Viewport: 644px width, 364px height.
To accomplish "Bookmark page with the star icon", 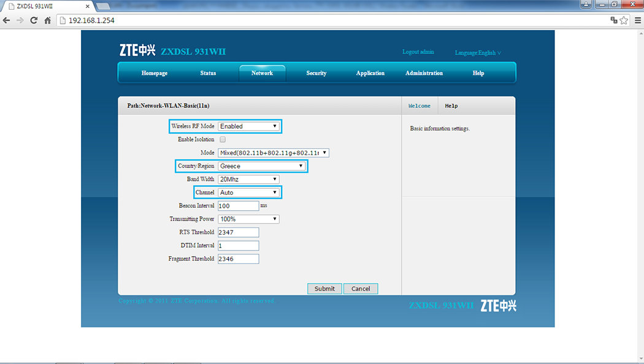I will tap(624, 20).
